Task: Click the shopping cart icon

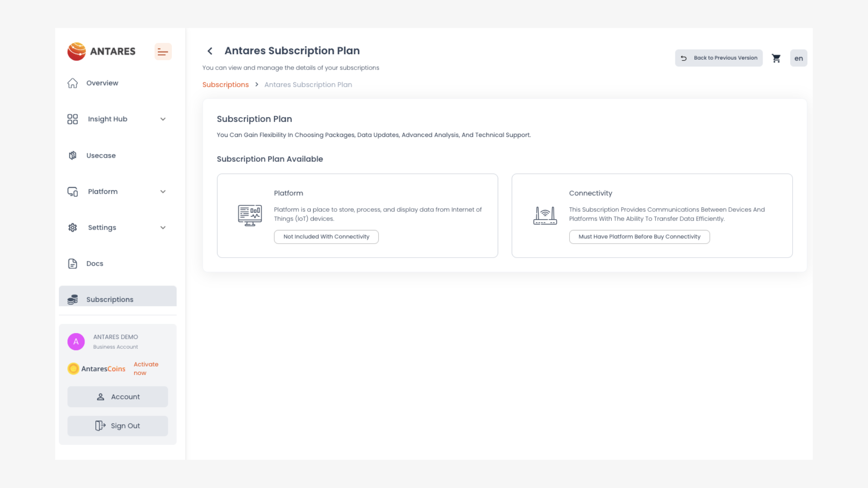Action: tap(776, 58)
